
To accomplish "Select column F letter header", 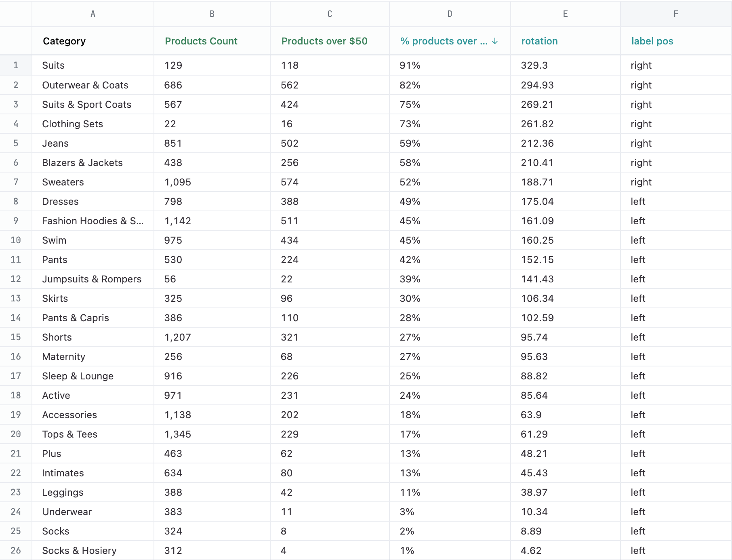I will pyautogui.click(x=676, y=14).
